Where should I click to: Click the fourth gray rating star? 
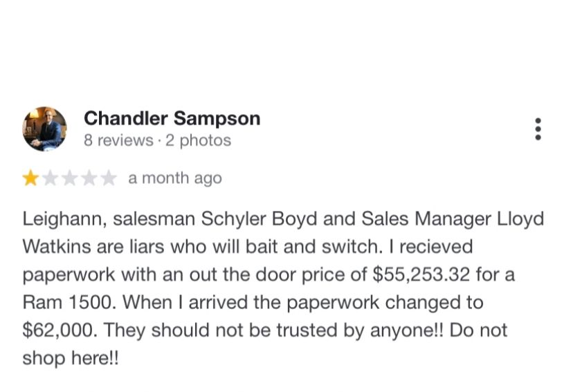pos(89,179)
